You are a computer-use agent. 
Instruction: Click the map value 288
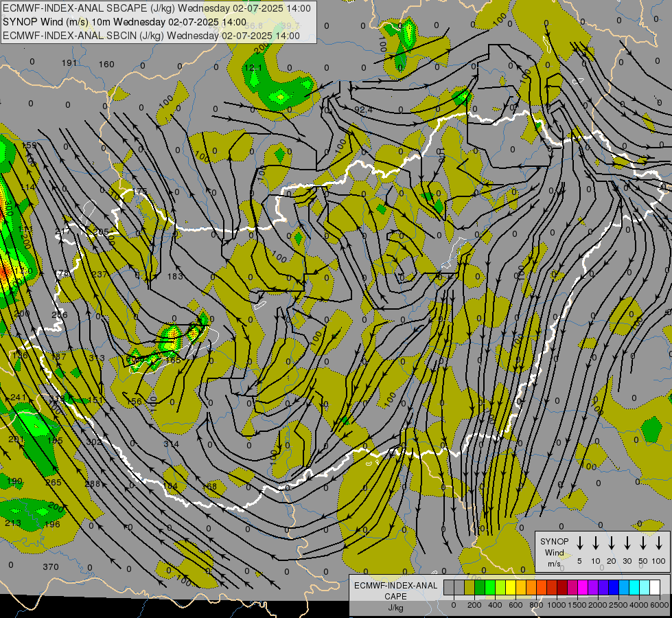pyautogui.click(x=93, y=484)
